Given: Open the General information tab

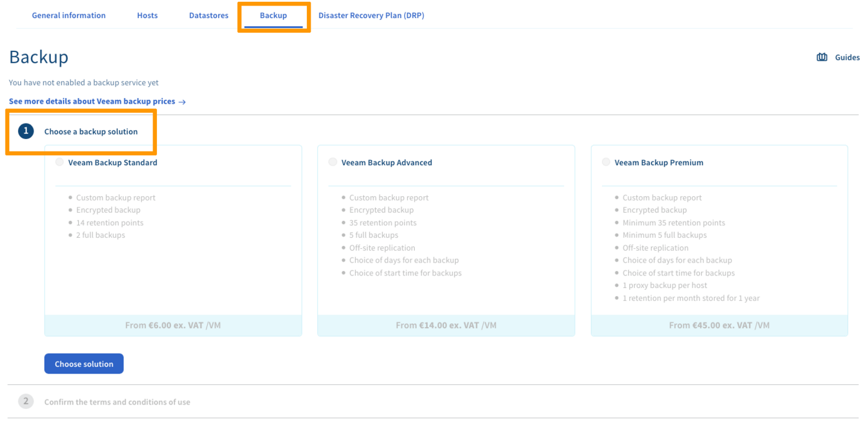Looking at the screenshot, I should click(x=69, y=16).
